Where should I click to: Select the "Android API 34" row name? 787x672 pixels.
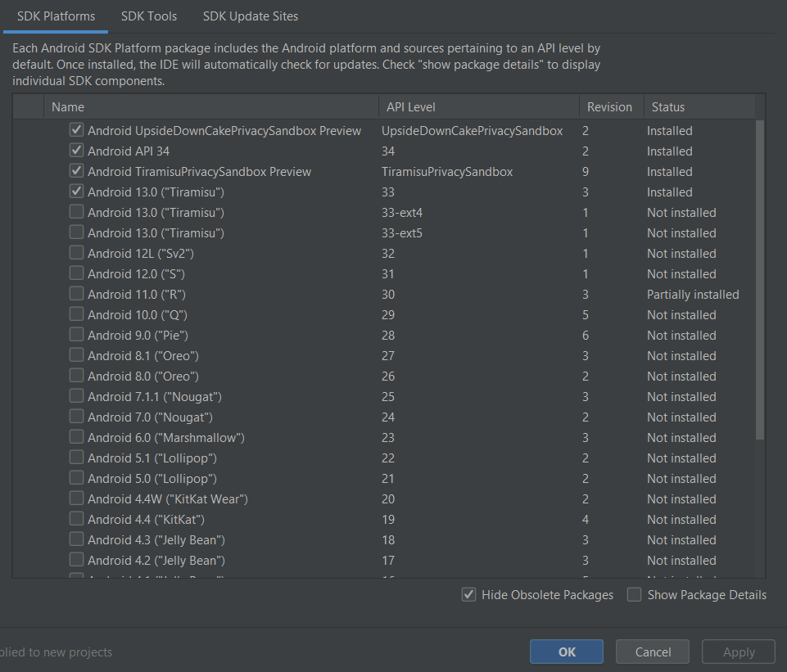[129, 151]
